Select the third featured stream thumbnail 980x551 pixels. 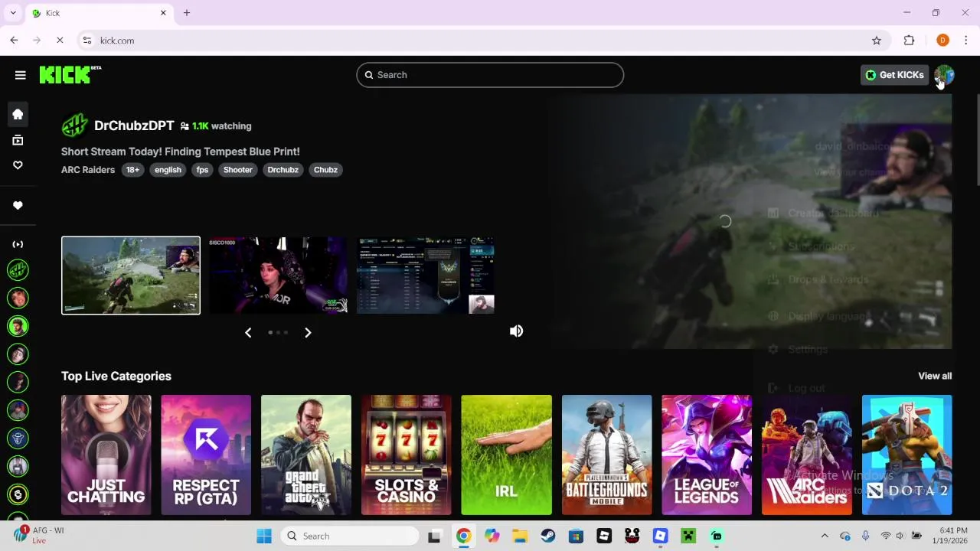426,275
